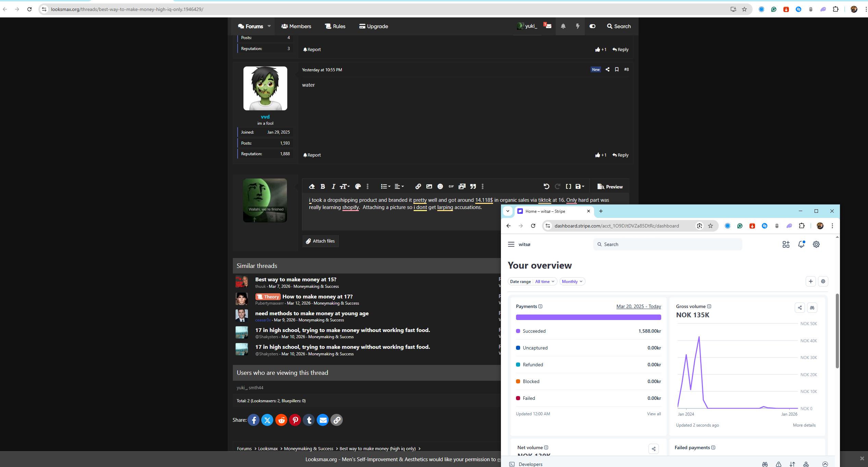The height and width of the screenshot is (467, 868).
Task: Click the insert link icon
Action: pos(418,186)
